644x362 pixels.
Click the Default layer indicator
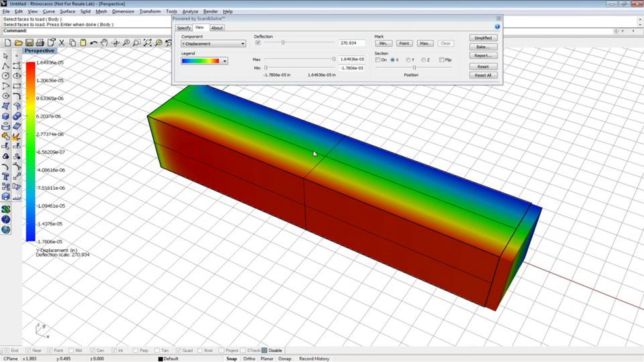169,359
